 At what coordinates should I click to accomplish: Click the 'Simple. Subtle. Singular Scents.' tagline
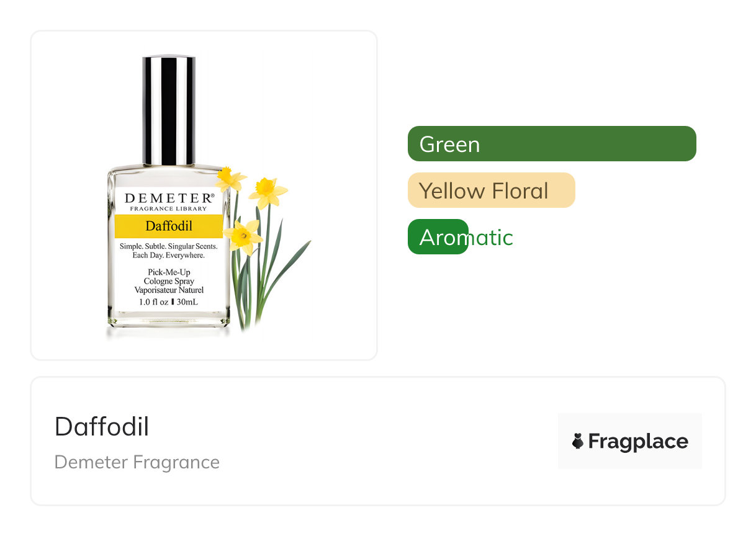[x=169, y=246]
